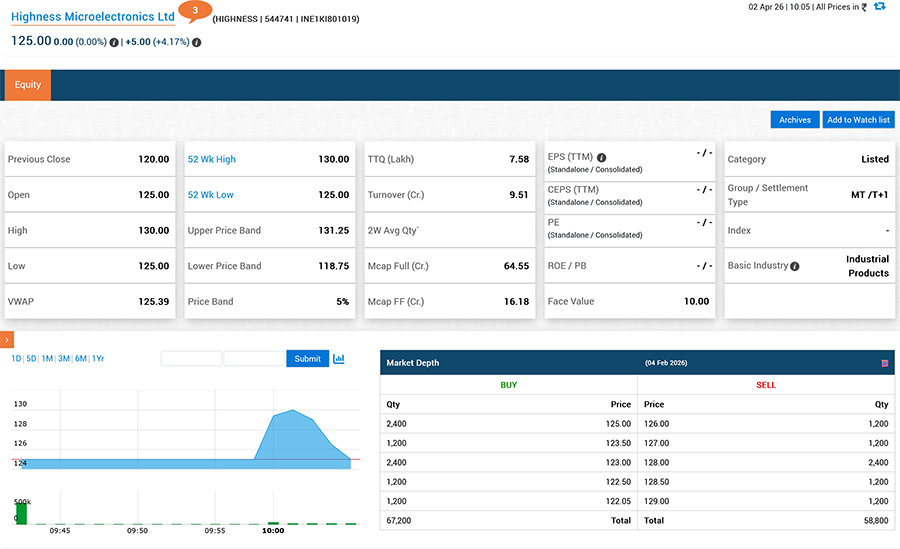Click the EPS (TTM) info icon
This screenshot has height=549, width=900.
coord(602,157)
